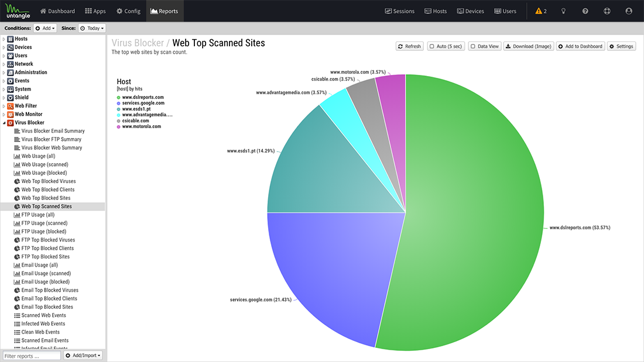This screenshot has width=644, height=362.
Task: Toggle www.esds1.pt legend item
Action: tap(133, 109)
